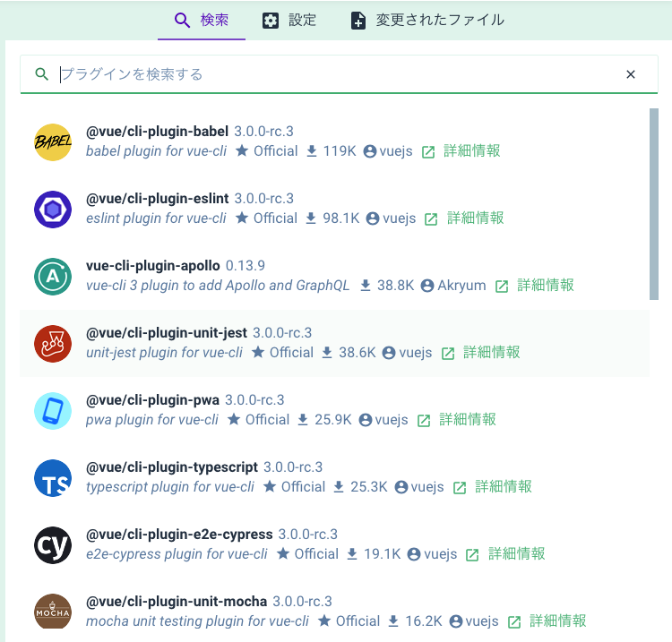Click 'Official' label in the pwa row

pyautogui.click(x=267, y=420)
